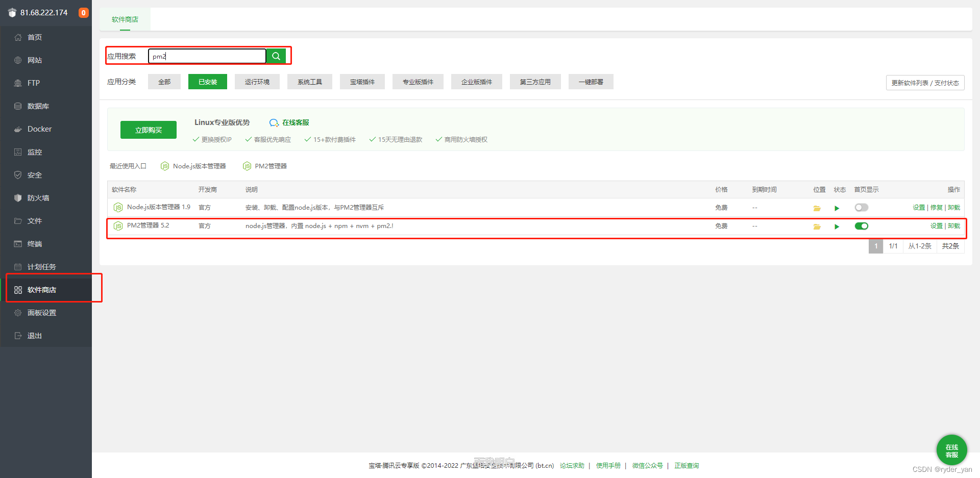Click 卸载 for PM2管理器
The height and width of the screenshot is (478, 980).
click(x=953, y=226)
